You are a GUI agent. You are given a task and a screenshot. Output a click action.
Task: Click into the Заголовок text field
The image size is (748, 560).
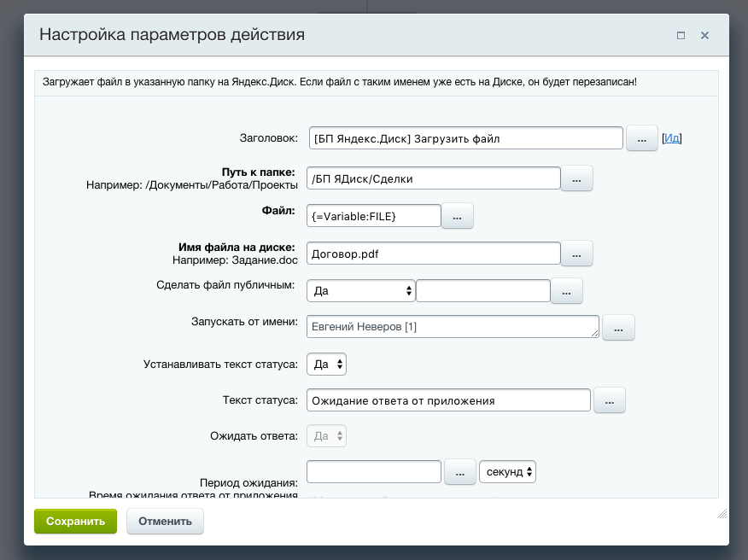coord(465,138)
